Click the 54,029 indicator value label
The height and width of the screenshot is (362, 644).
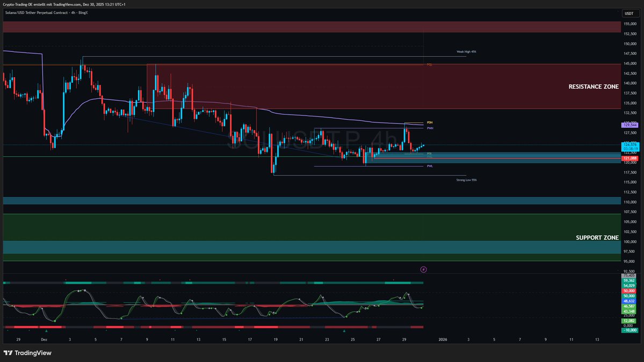pos(629,286)
